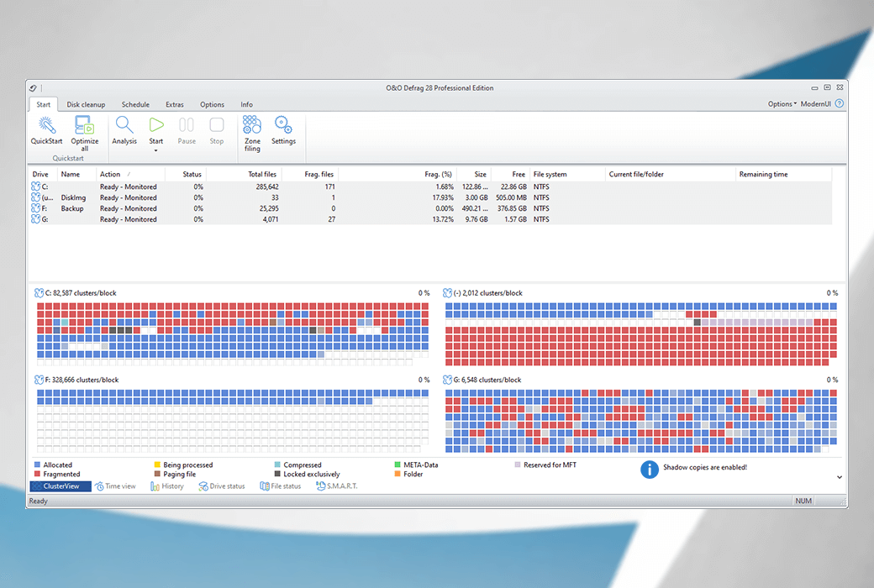Click Remaining time column header

point(784,175)
